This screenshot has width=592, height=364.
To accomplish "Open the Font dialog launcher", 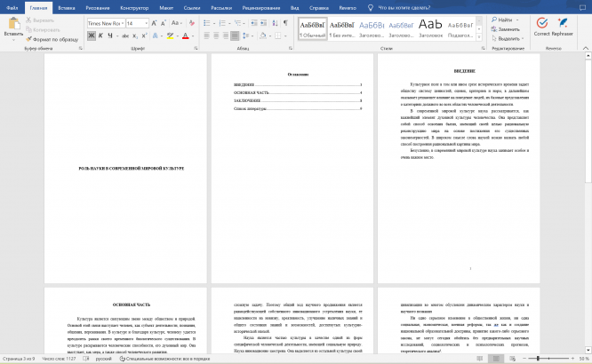I will click(196, 48).
